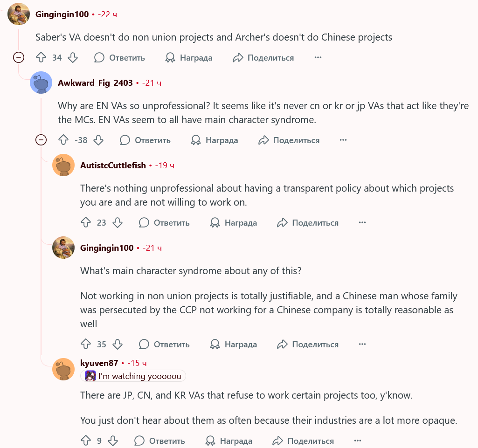Upvote AutistcCuttlefish's comment with 23 points
Image resolution: width=478 pixels, height=448 pixels.
86,223
